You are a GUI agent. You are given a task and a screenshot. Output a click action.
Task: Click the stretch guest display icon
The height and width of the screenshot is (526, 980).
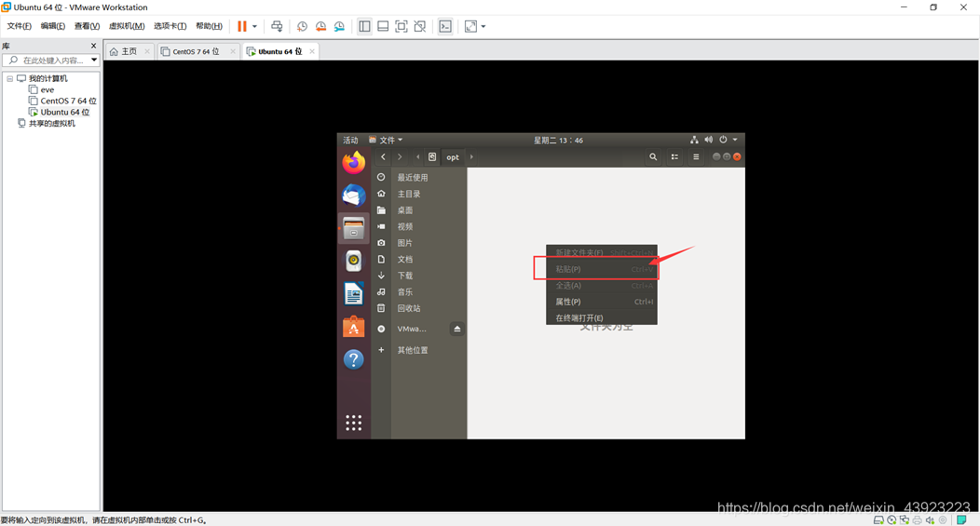pos(470,26)
